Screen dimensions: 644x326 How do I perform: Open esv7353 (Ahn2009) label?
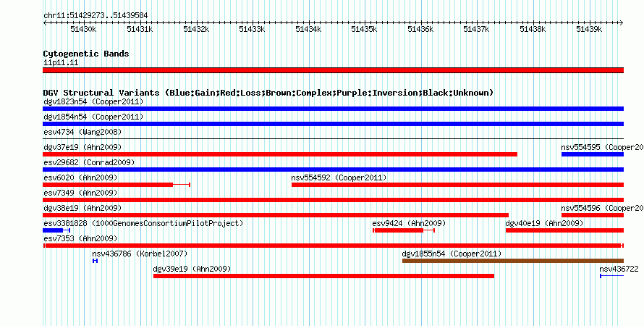pyautogui.click(x=80, y=238)
